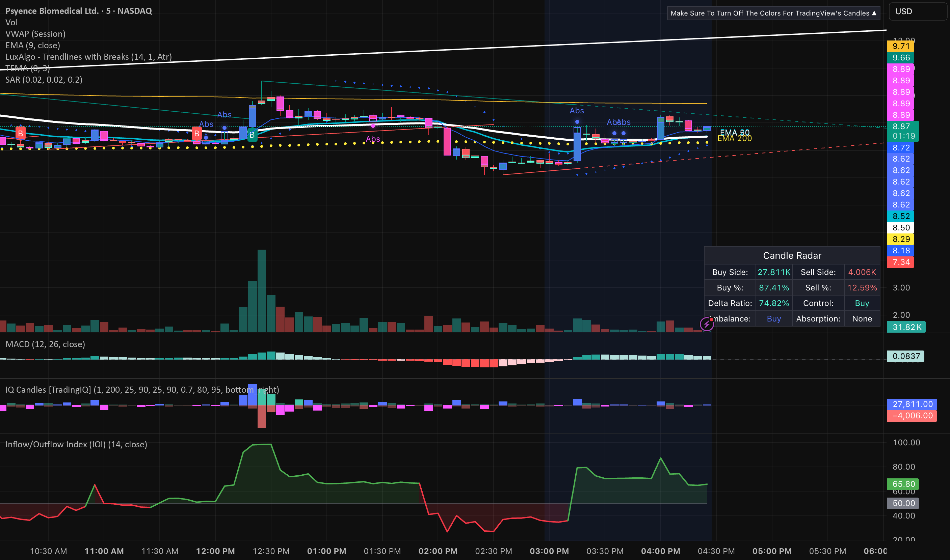Select the VWAP (Session) indicator legend

(35, 34)
